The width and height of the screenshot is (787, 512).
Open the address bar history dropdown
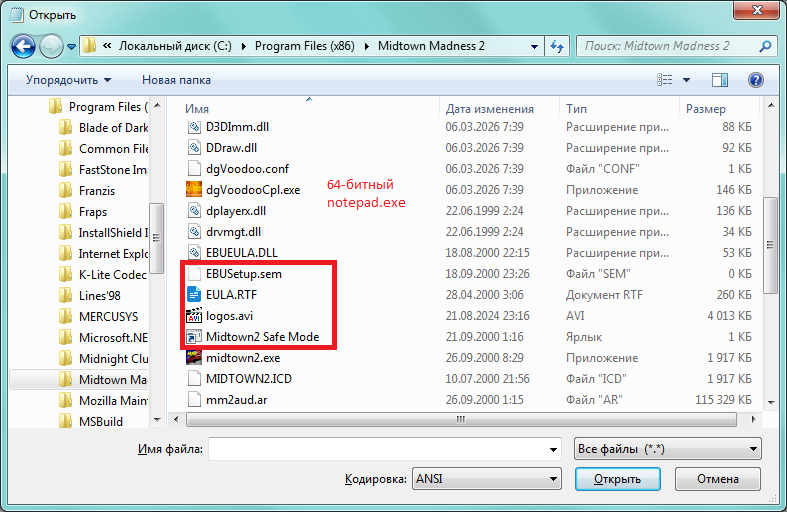point(534,47)
